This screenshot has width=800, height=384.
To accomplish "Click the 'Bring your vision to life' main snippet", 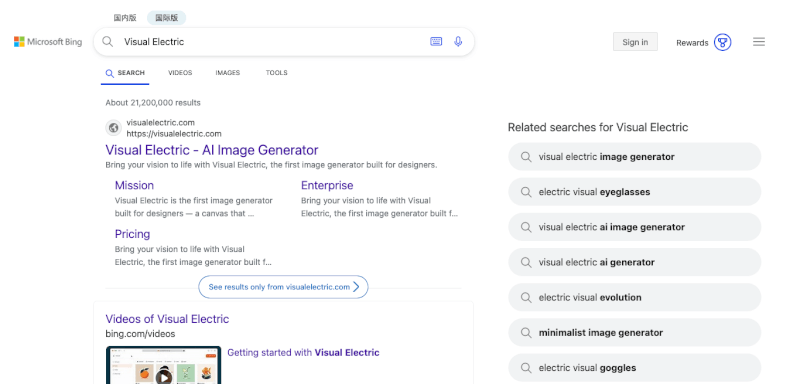I will click(271, 165).
